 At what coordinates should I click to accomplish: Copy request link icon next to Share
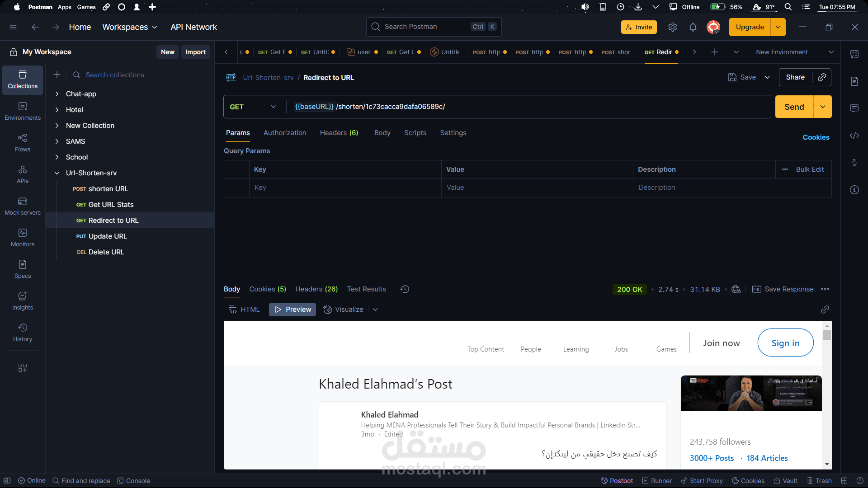tap(822, 77)
